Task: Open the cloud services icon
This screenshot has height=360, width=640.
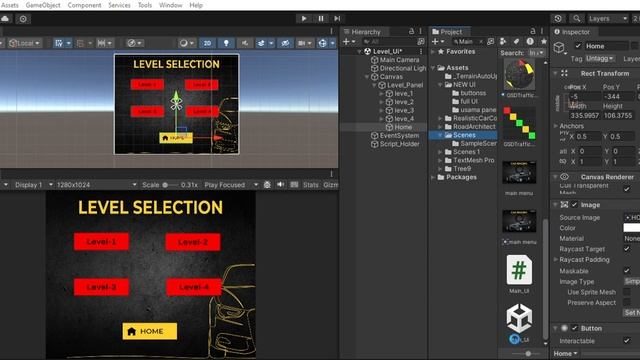Action: [5, 19]
